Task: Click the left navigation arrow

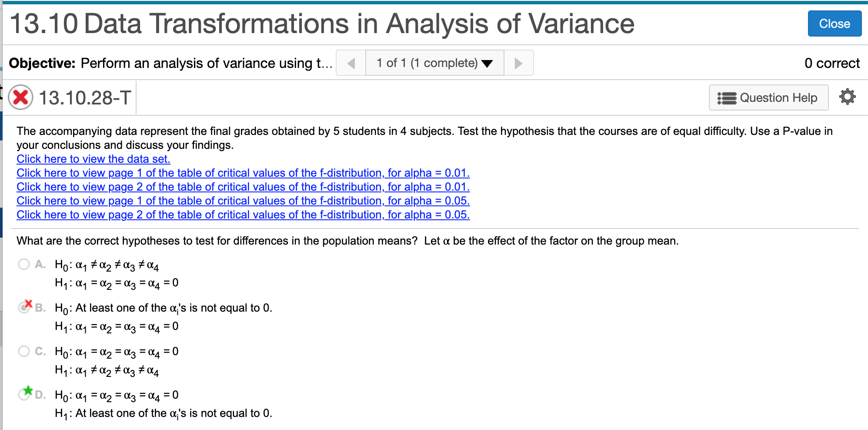Action: click(351, 63)
